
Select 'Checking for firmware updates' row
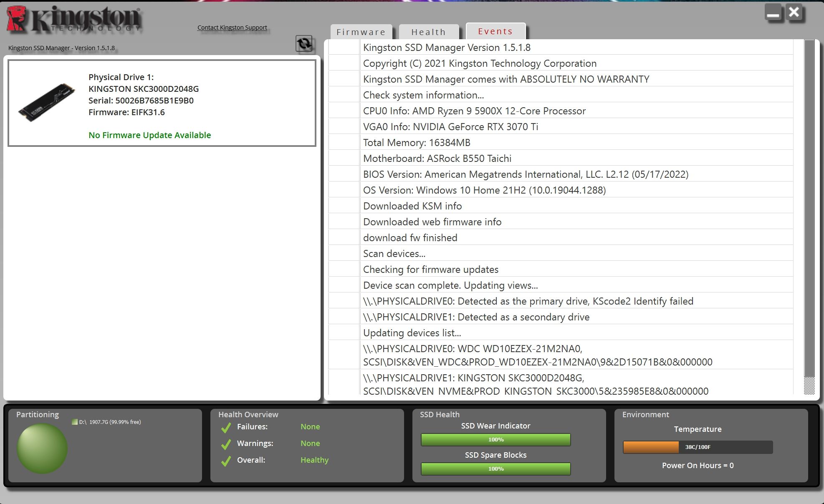(x=561, y=270)
